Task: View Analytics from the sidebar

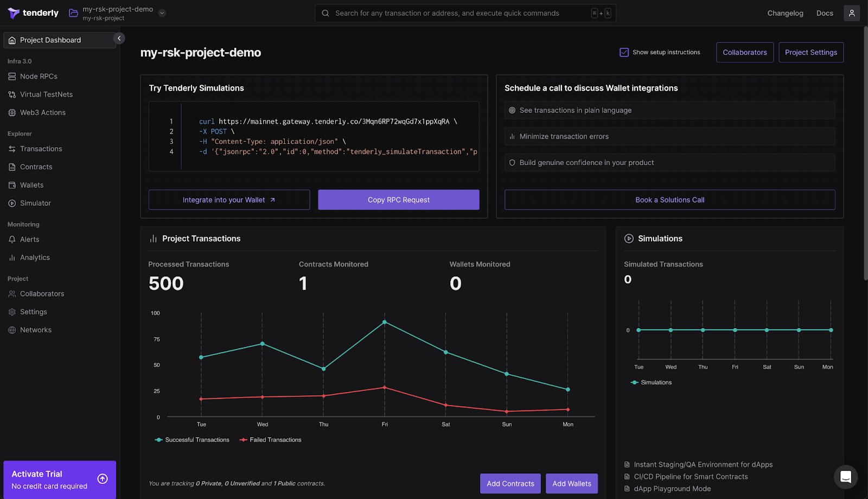Action: [34, 257]
